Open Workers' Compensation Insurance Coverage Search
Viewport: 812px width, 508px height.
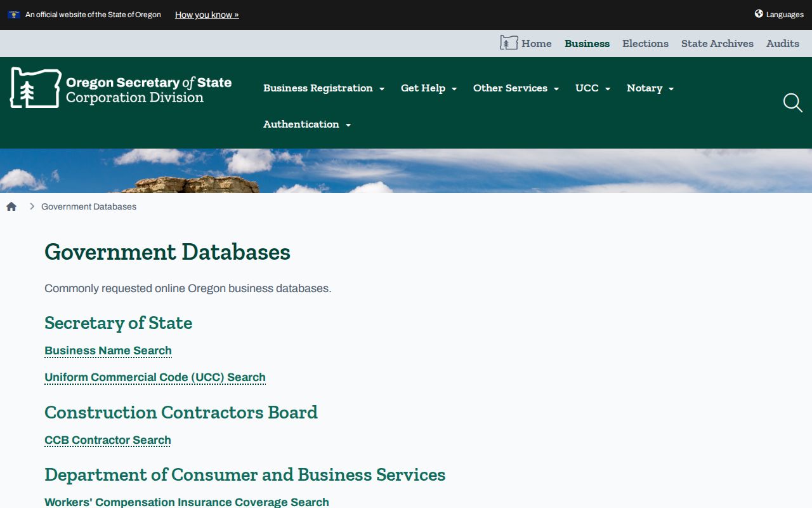[187, 502]
